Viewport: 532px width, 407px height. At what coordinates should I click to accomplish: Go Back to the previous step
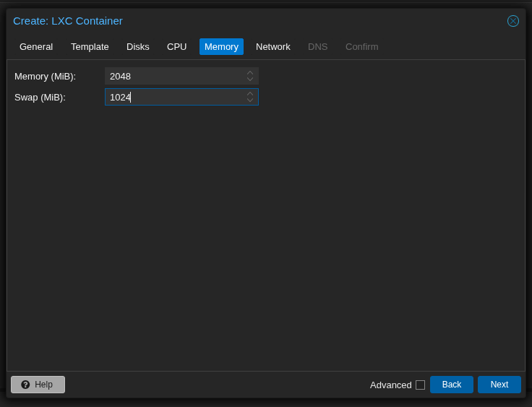(452, 385)
